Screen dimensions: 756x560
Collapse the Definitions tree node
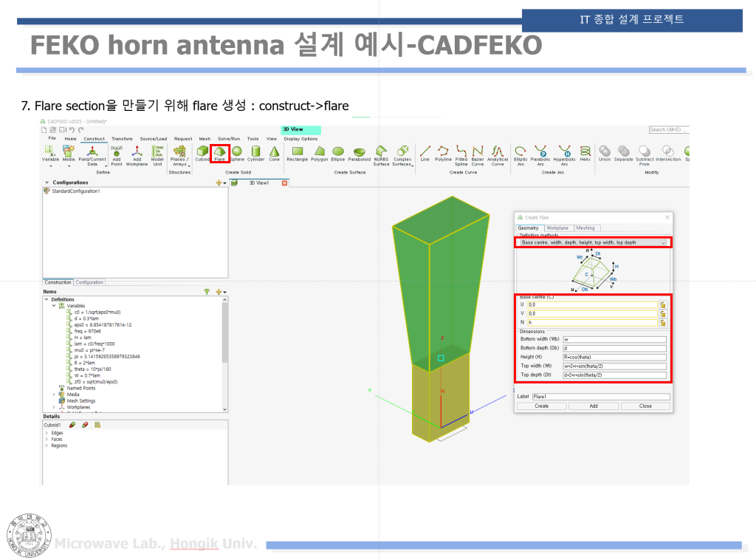pos(47,299)
